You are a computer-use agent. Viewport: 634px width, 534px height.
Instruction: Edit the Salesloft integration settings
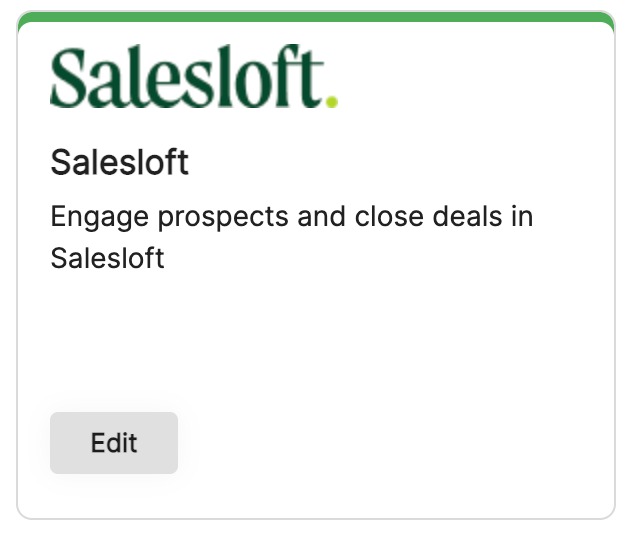point(114,443)
